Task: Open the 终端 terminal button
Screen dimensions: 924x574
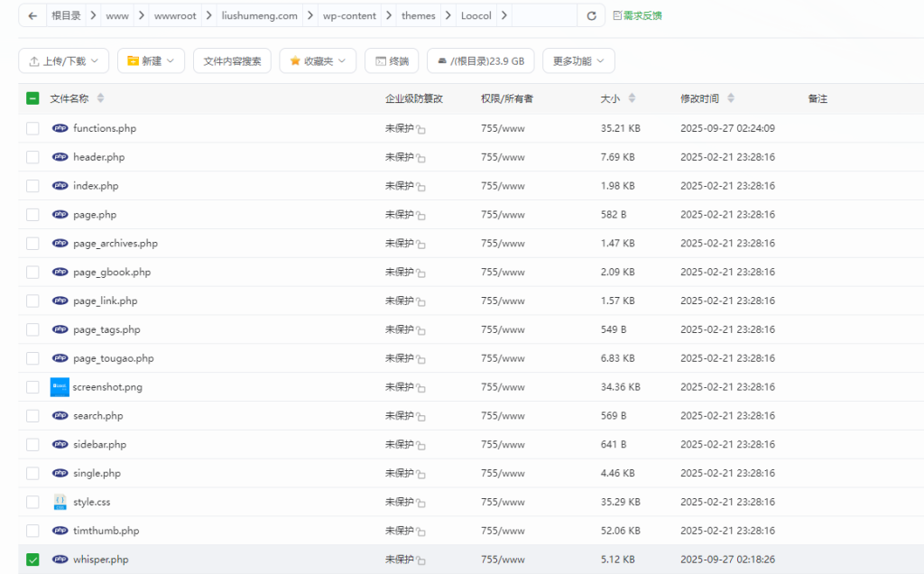Action: point(392,60)
